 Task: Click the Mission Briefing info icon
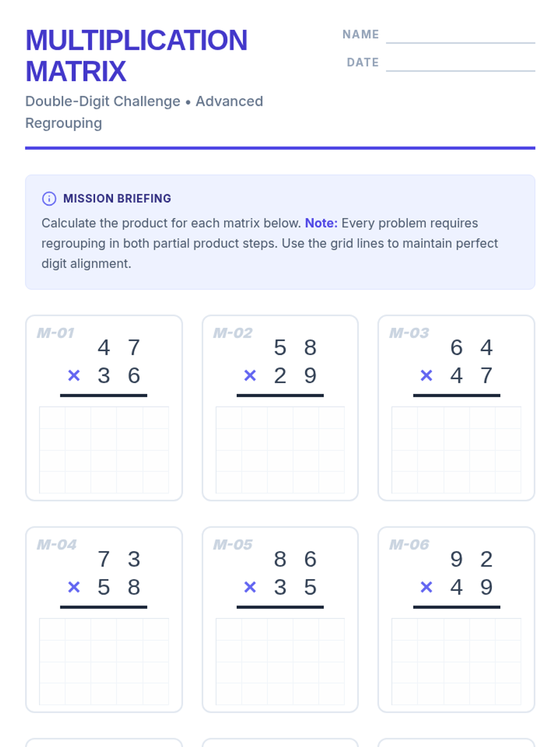[x=49, y=198]
